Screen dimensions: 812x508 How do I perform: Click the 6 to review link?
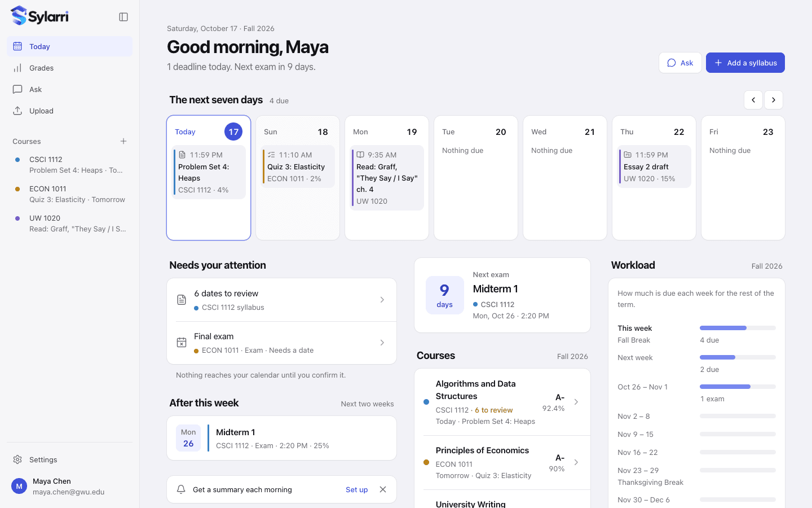tap(493, 410)
